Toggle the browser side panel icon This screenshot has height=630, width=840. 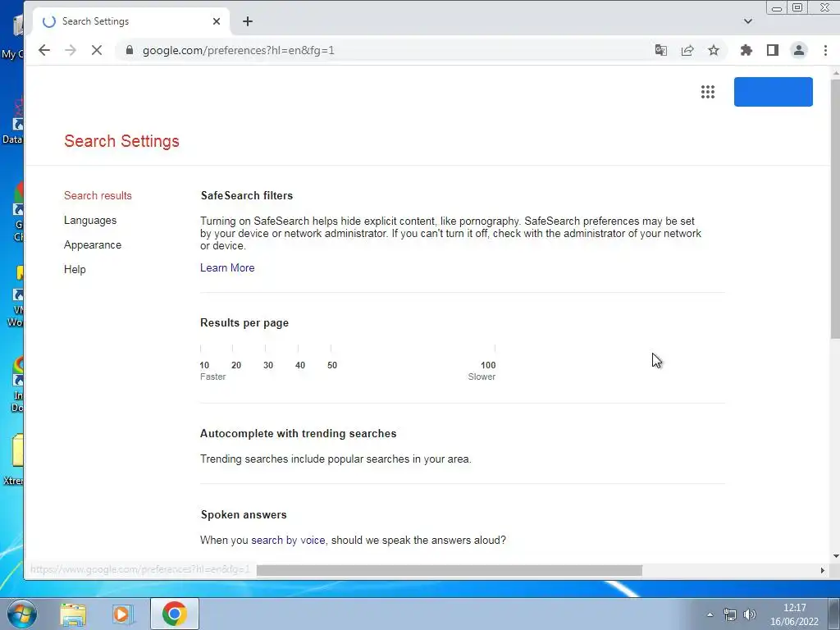[x=773, y=50]
